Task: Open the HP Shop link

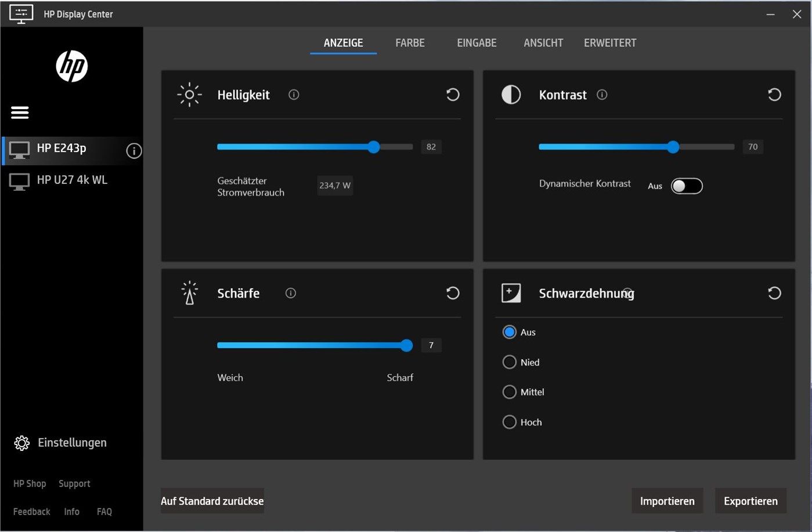Action: point(30,483)
